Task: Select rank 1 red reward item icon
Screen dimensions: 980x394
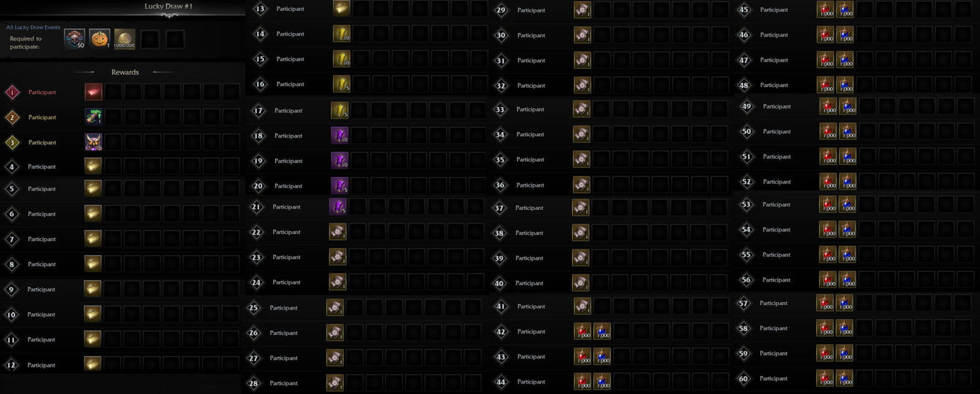Action: pos(93,92)
